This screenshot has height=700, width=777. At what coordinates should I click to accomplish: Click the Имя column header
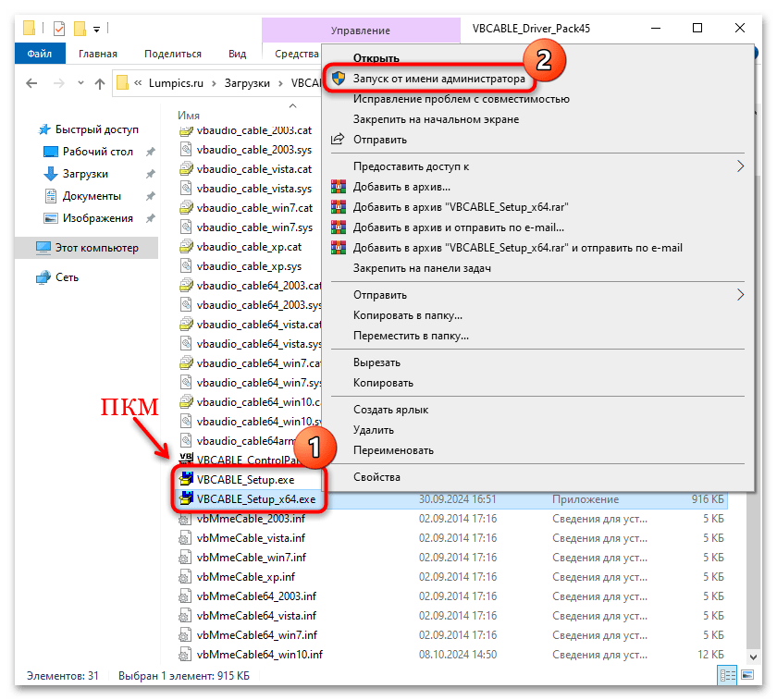[189, 115]
